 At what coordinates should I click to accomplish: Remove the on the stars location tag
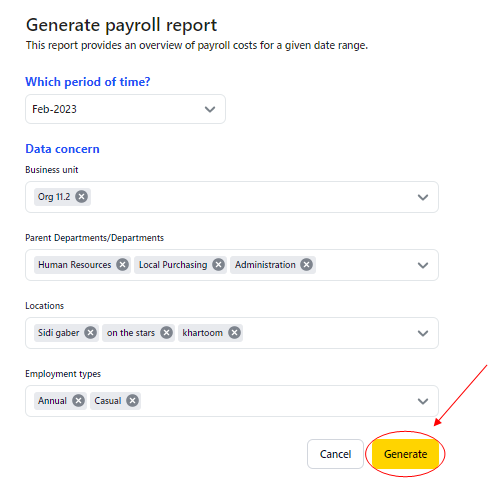coord(166,333)
